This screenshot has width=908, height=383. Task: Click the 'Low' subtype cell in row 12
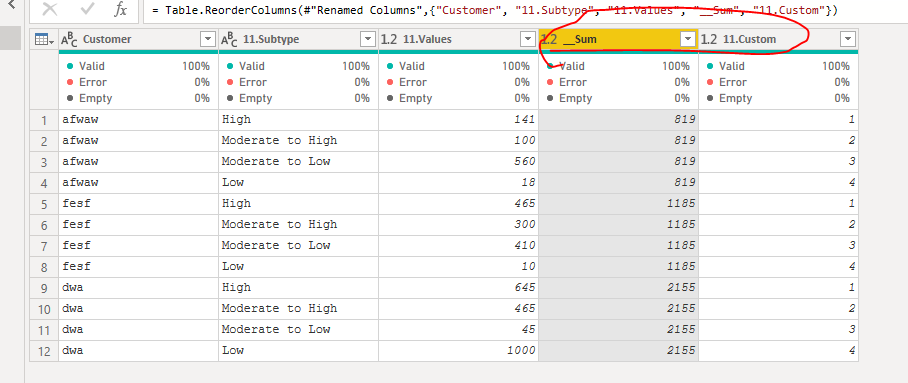coord(298,351)
